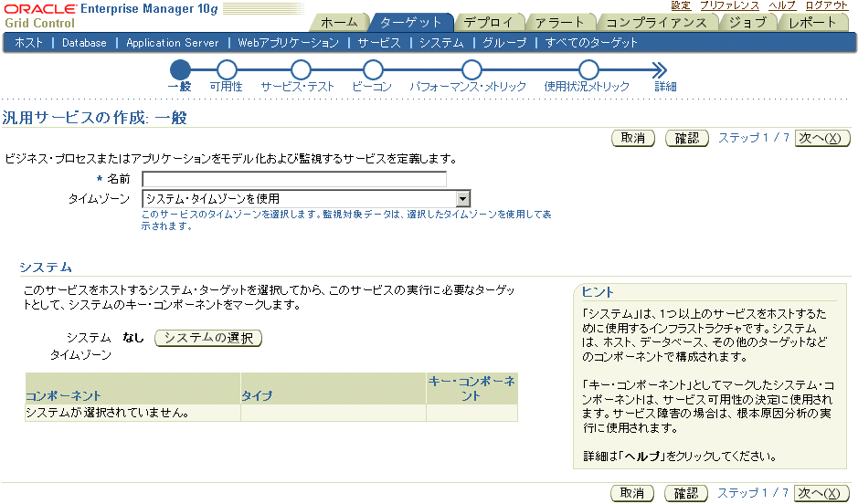Open the ホーム tab
This screenshot has height=504, width=858.
[339, 23]
